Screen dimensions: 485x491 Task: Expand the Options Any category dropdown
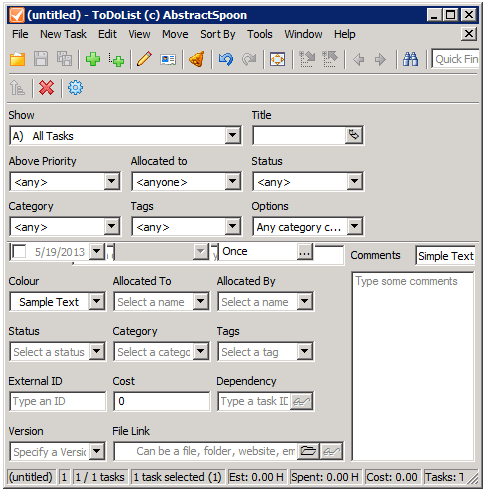pyautogui.click(x=354, y=227)
